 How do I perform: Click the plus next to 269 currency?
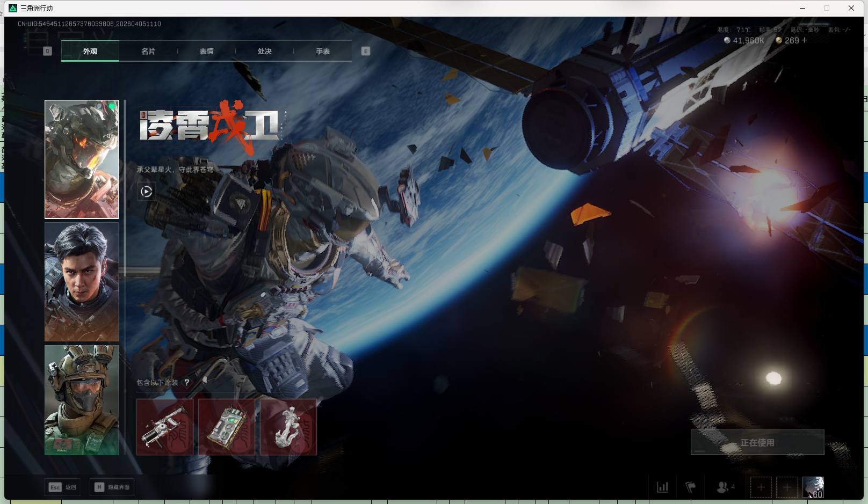(x=804, y=40)
